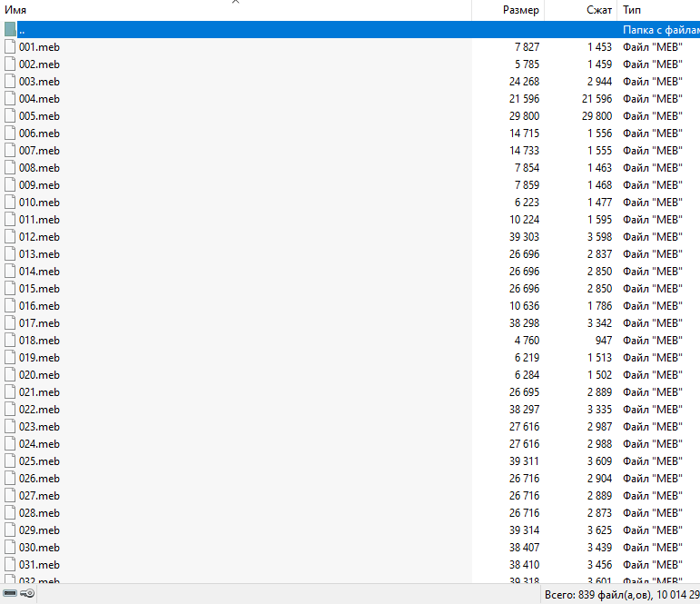The image size is (700, 604).
Task: Select file name 030.meb
Action: 39,548
